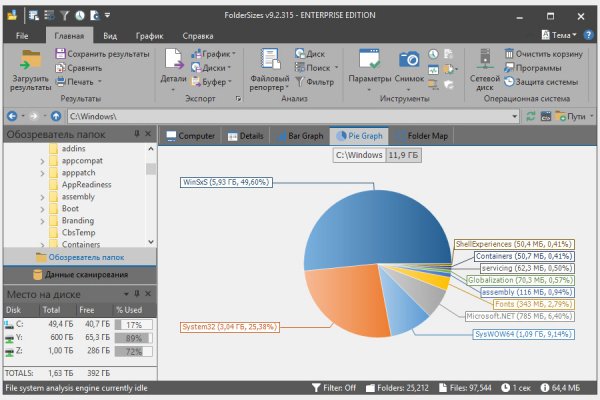This screenshot has height=400, width=600.
Task: Pin the Место на диске panel
Action: click(137, 294)
